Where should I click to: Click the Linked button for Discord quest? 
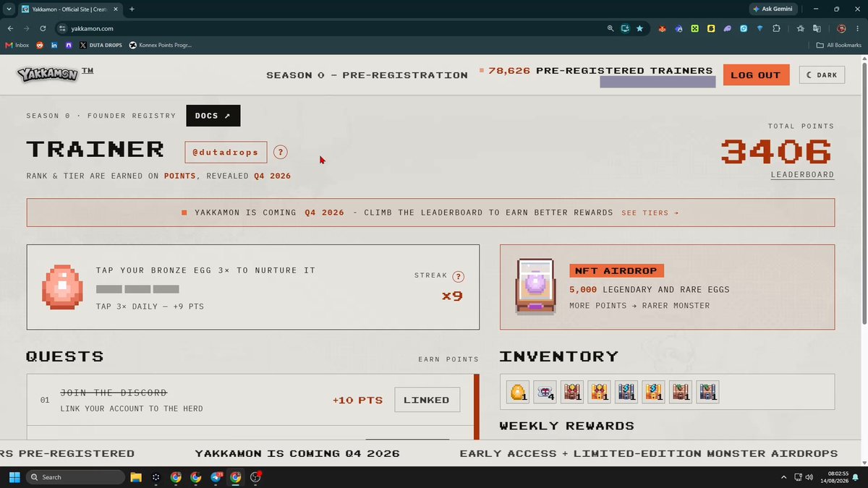tap(427, 400)
